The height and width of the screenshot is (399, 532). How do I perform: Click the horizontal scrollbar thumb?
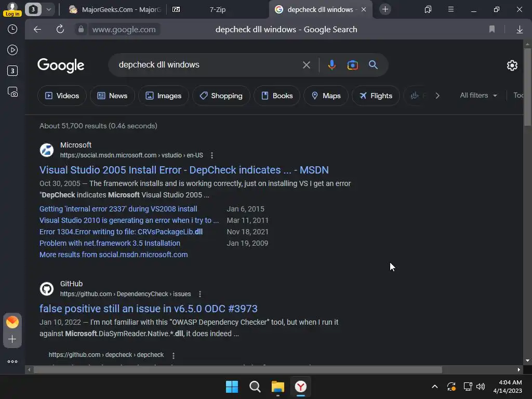(x=237, y=370)
